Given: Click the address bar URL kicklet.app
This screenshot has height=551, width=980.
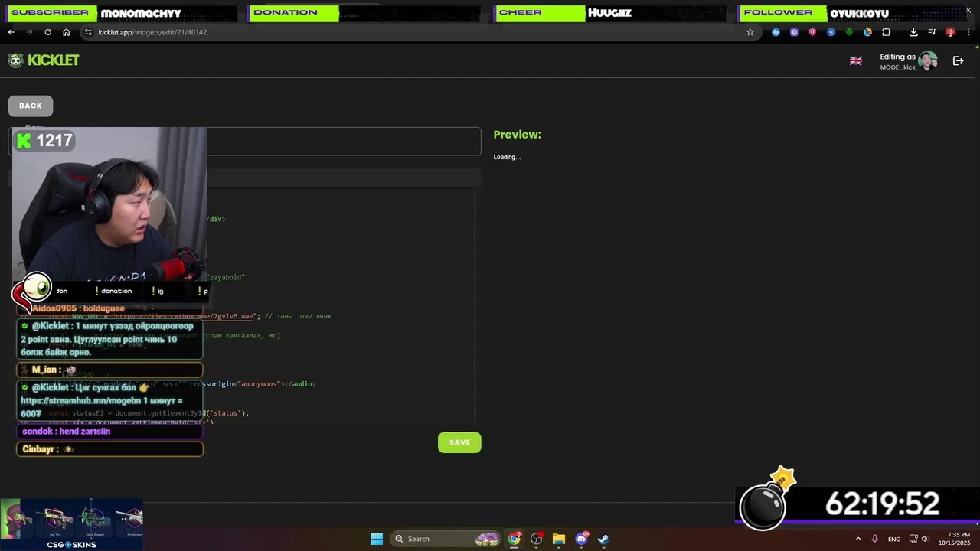Looking at the screenshot, I should (x=152, y=32).
